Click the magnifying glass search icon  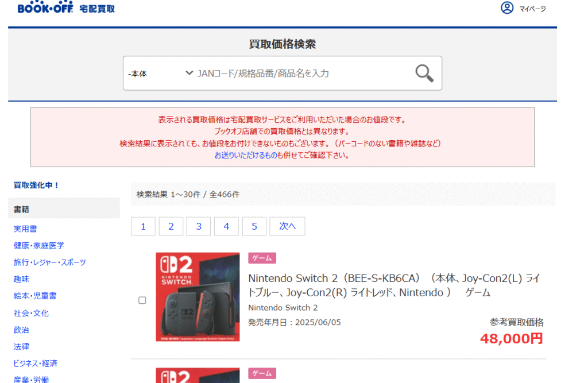coord(424,73)
